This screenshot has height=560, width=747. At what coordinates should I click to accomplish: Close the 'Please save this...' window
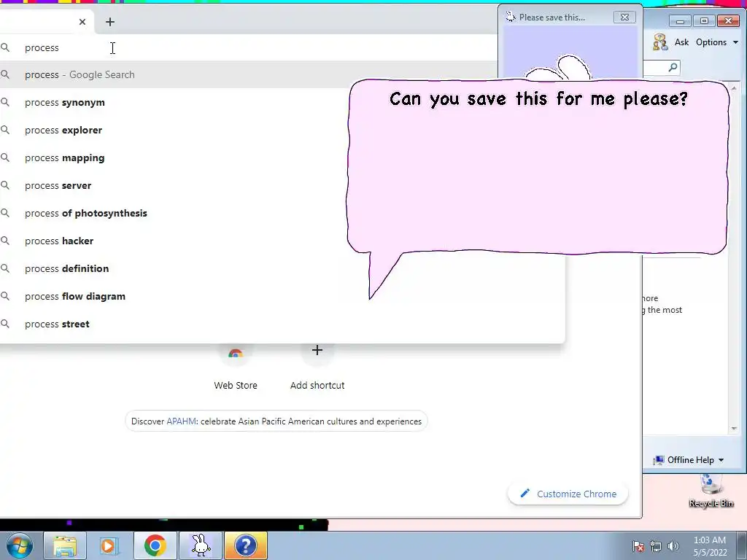[x=624, y=17]
